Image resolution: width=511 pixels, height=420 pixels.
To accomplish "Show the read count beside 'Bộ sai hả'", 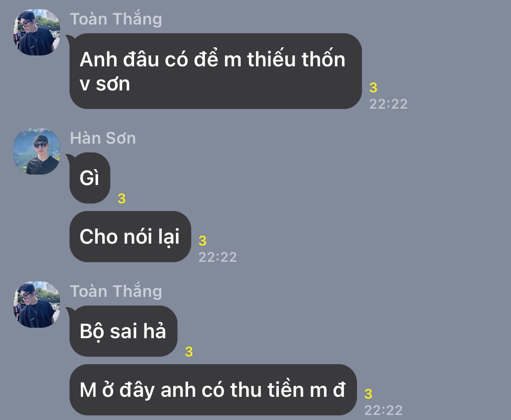I will (189, 352).
